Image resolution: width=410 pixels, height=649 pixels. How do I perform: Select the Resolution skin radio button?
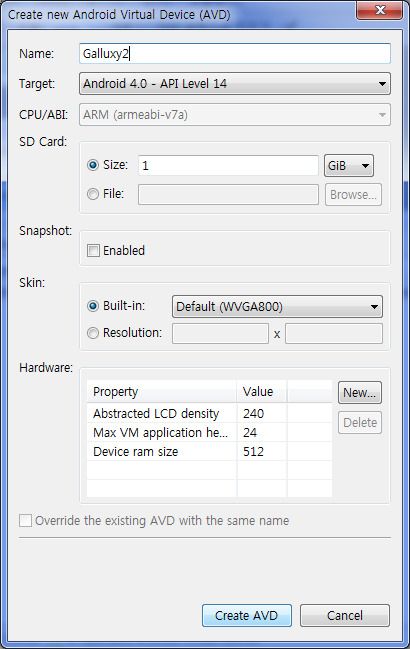tap(93, 333)
